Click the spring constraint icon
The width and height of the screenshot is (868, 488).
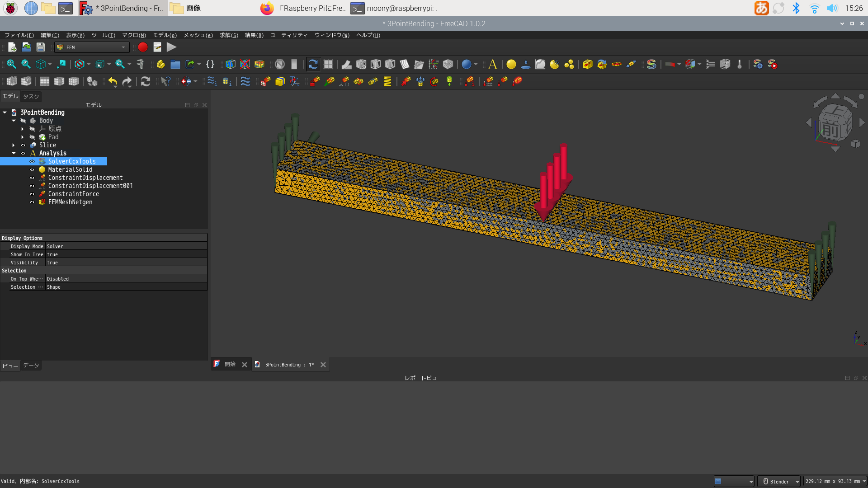click(387, 81)
